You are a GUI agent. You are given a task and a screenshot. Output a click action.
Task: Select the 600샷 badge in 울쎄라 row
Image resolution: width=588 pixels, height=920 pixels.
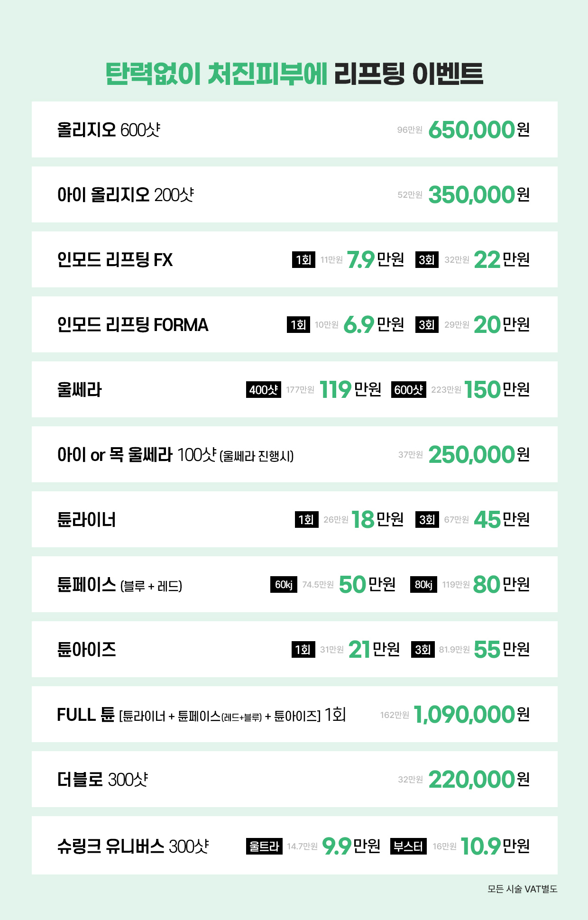click(409, 390)
